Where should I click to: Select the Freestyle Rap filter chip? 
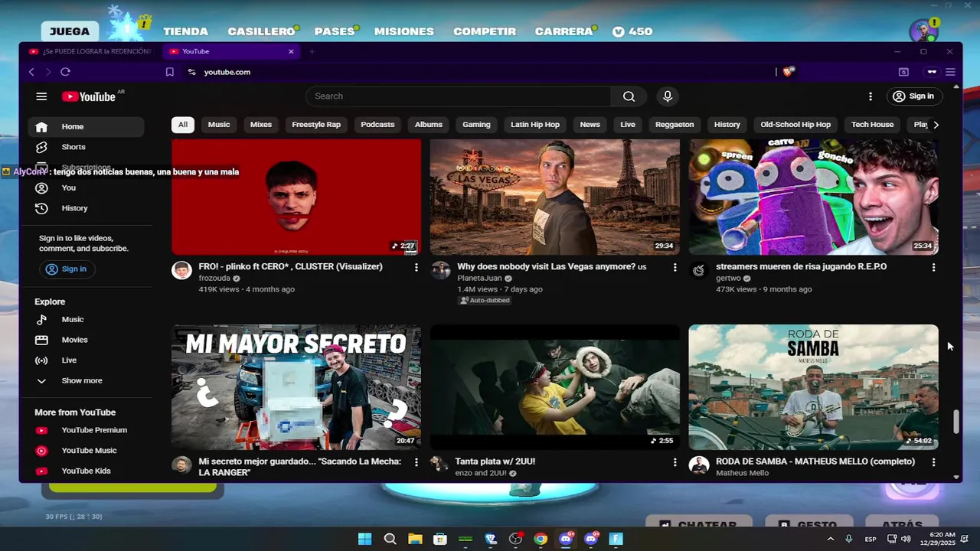pyautogui.click(x=316, y=125)
